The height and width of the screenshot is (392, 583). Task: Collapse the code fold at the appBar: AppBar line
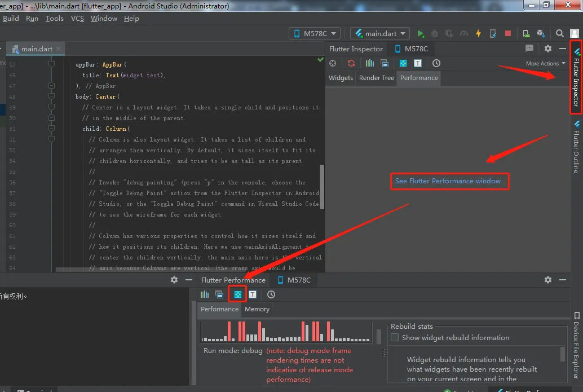(52, 64)
